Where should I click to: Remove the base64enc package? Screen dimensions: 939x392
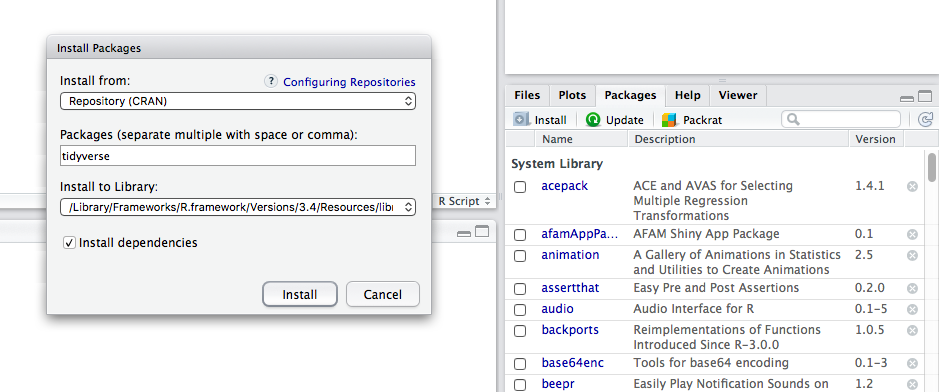(x=913, y=363)
